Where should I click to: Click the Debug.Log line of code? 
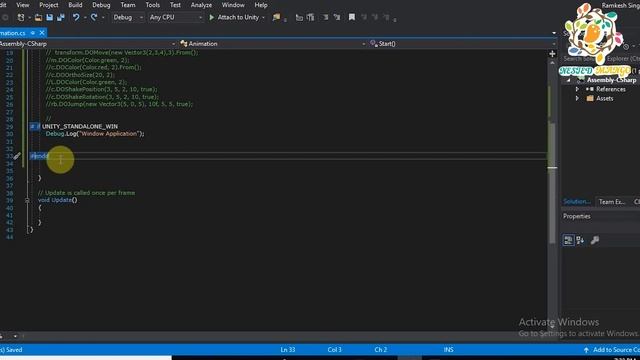point(95,133)
